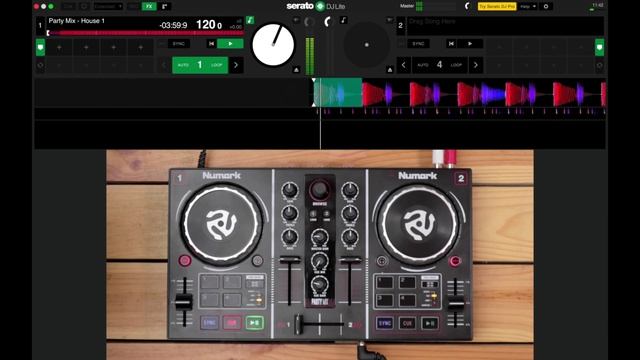Click the small button above deck 2's eject icon

390,20
